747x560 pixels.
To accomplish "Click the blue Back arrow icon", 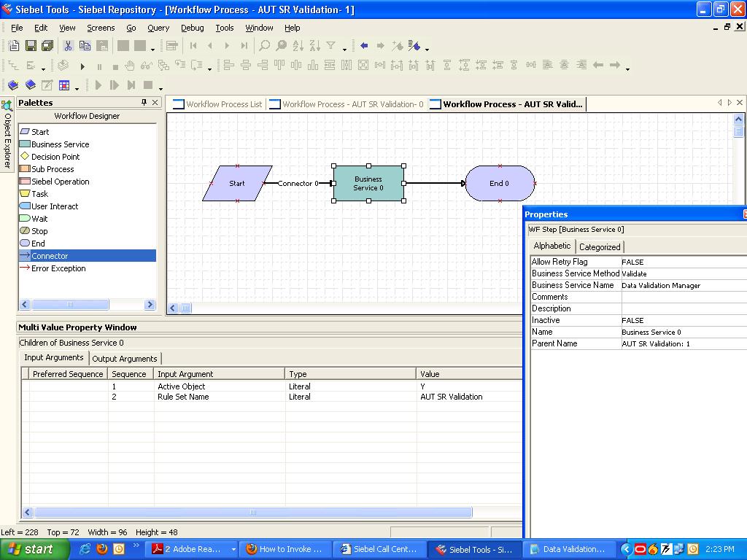I will 364,46.
